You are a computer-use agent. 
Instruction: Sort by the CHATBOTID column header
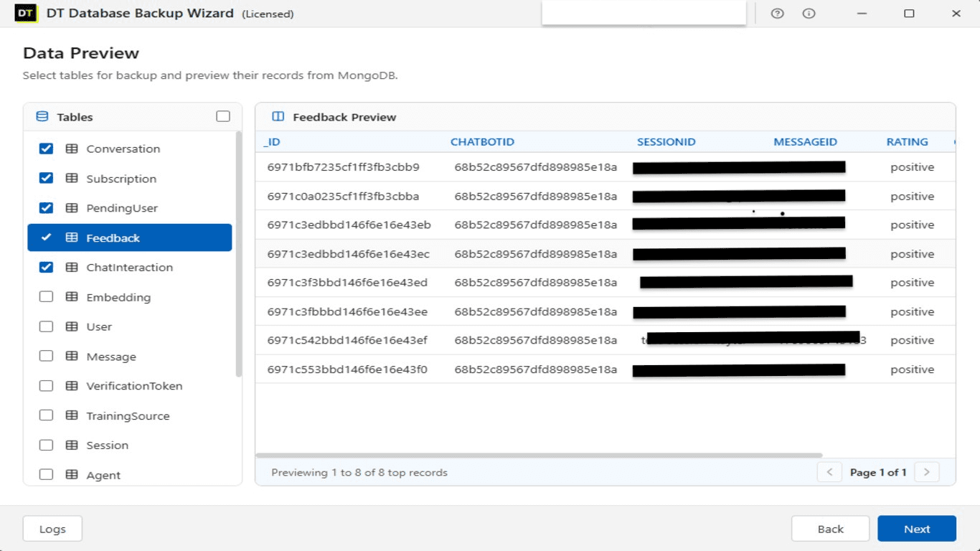pyautogui.click(x=482, y=142)
